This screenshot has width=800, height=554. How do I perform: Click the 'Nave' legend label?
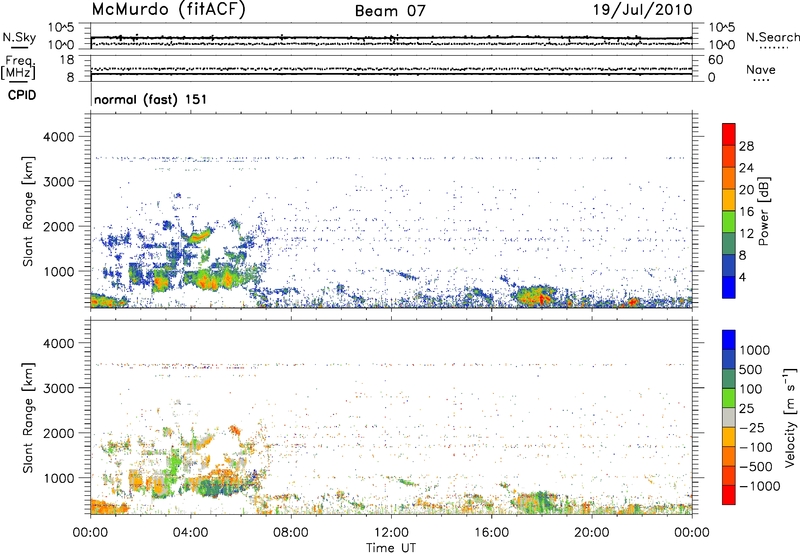point(761,70)
